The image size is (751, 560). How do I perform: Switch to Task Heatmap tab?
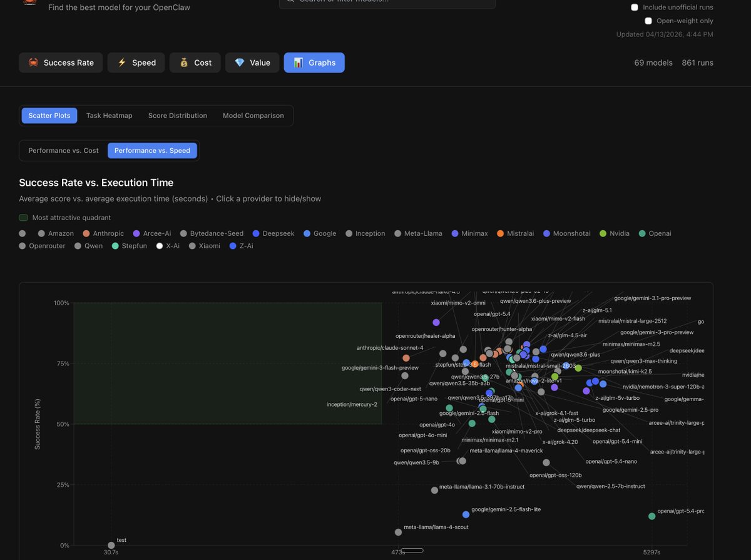110,116
